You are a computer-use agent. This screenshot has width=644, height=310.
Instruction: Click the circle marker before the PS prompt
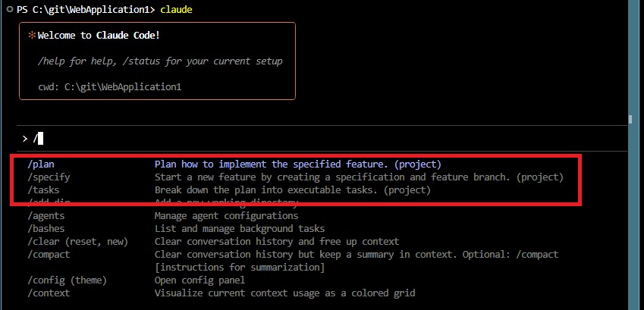(8, 9)
